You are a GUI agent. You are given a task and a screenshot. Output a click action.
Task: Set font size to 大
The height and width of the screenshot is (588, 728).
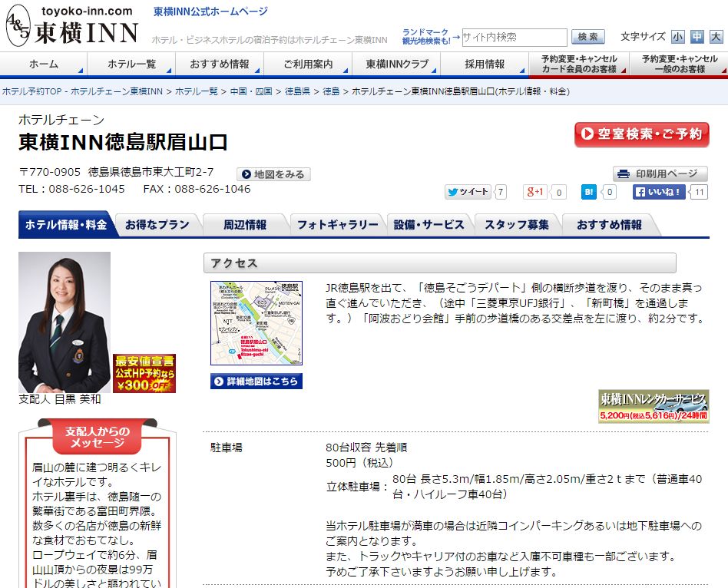point(716,37)
